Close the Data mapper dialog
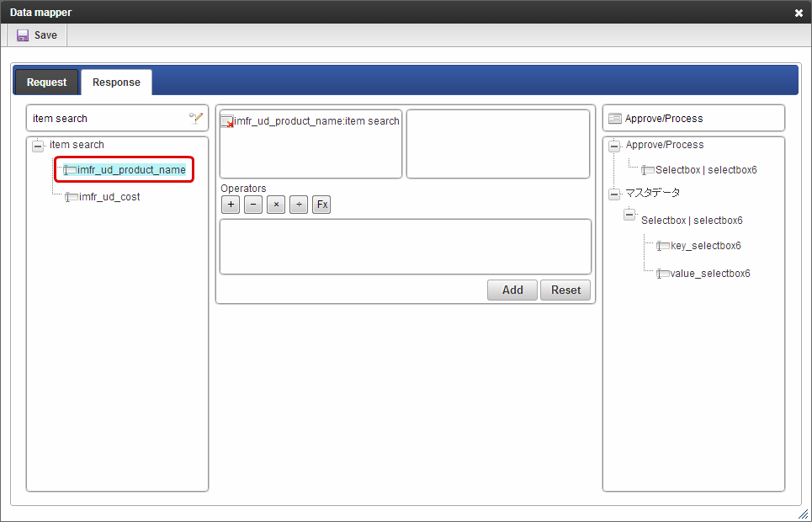The image size is (812, 522). tap(799, 13)
